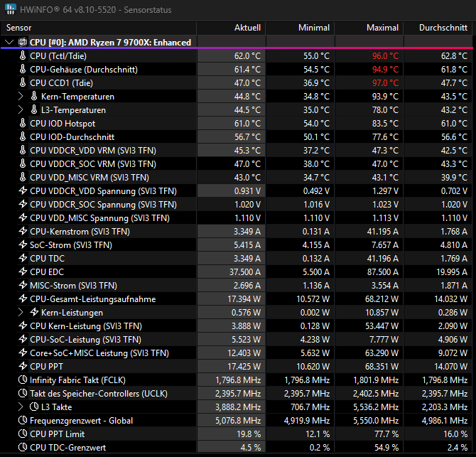This screenshot has width=476, height=457.
Task: Click lightning icon of MISC-Strom
Action: (23, 285)
